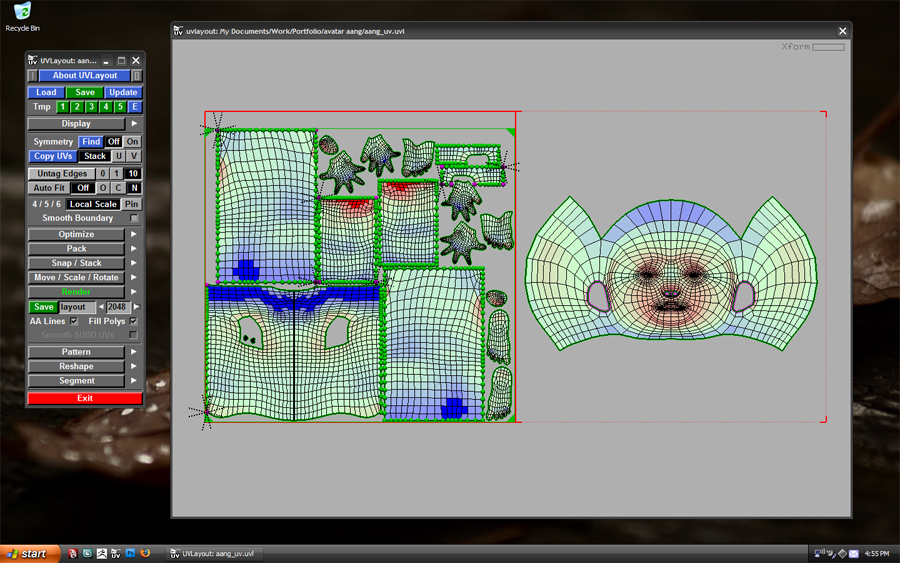The height and width of the screenshot is (563, 900).
Task: Increase render resolution with right arrow
Action: 137,307
